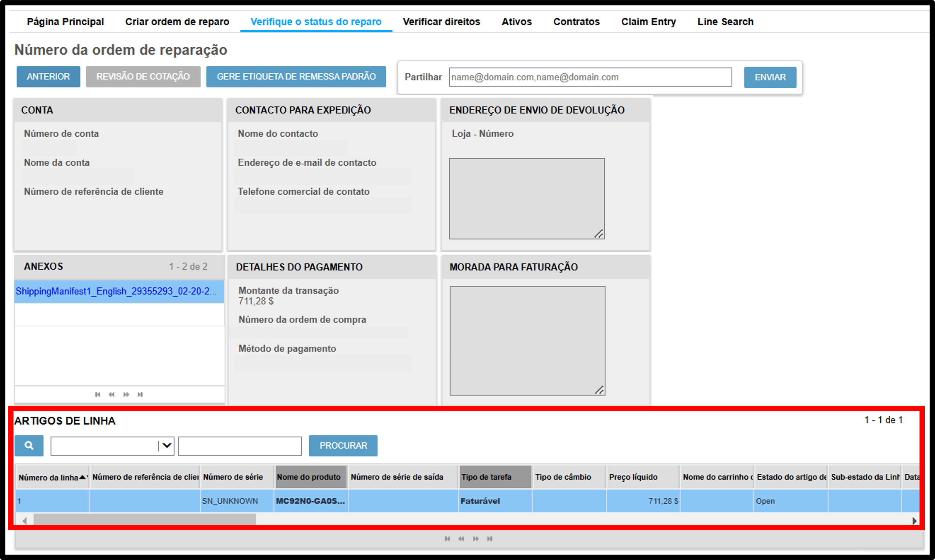Switch to the Claim Entry tab
Screen dimensions: 935x560
click(x=648, y=22)
